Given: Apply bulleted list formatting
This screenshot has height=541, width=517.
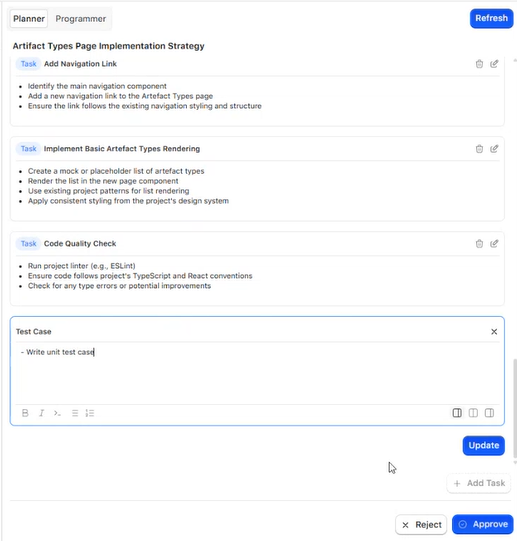Looking at the screenshot, I should tap(75, 413).
